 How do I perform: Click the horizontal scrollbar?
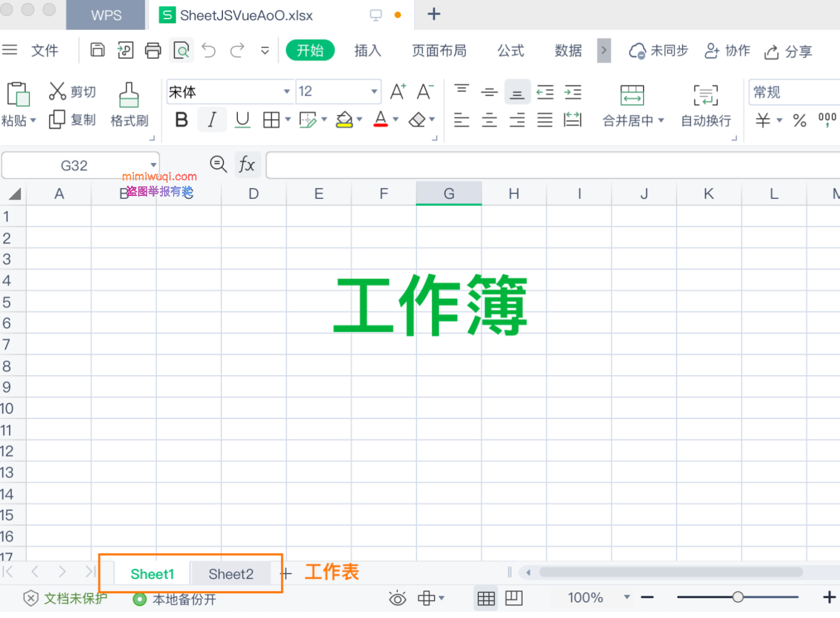[x=671, y=572]
